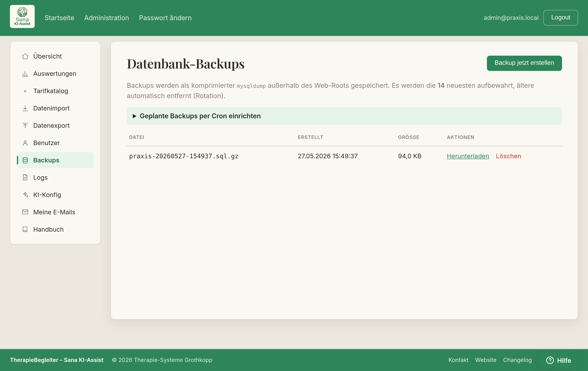This screenshot has height=371, width=588.
Task: Click the KI-Konfig sparkle icon
Action: pyautogui.click(x=25, y=195)
